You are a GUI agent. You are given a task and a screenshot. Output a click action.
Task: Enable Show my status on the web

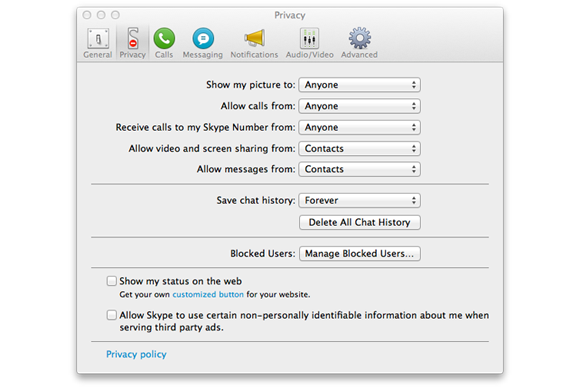[111, 281]
